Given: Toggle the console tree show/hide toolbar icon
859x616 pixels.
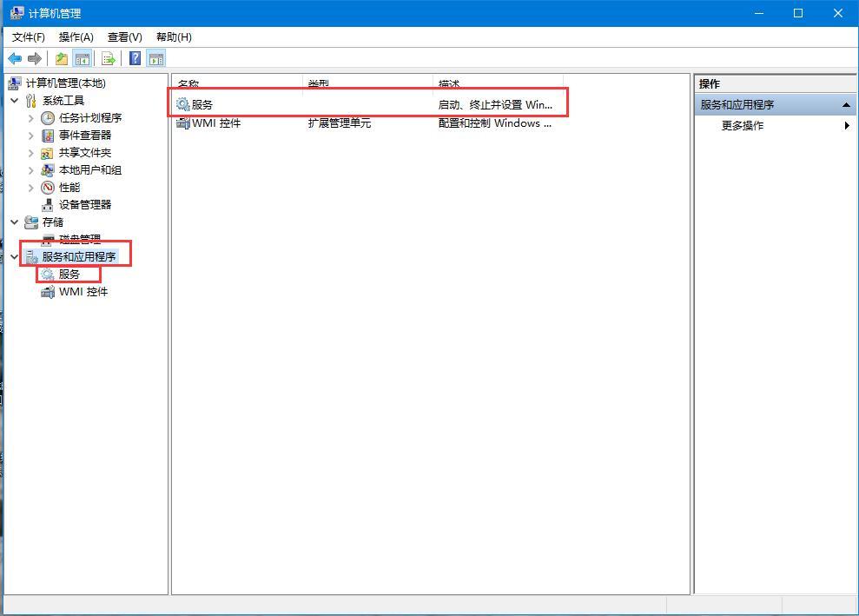Looking at the screenshot, I should [x=81, y=58].
